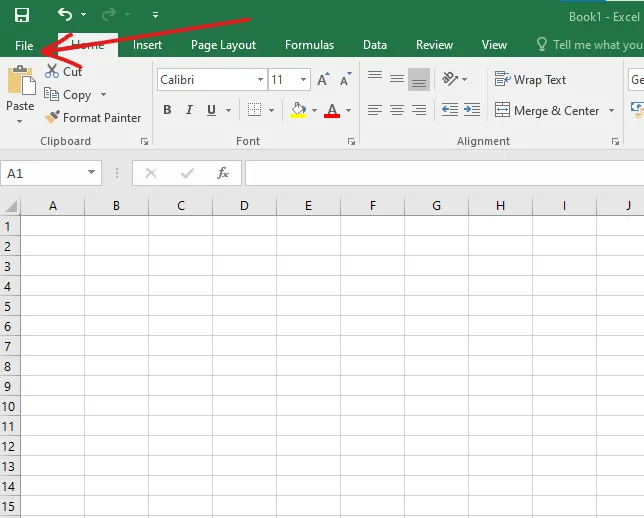Select the Format Painter brush
The image size is (644, 518).
(x=93, y=118)
